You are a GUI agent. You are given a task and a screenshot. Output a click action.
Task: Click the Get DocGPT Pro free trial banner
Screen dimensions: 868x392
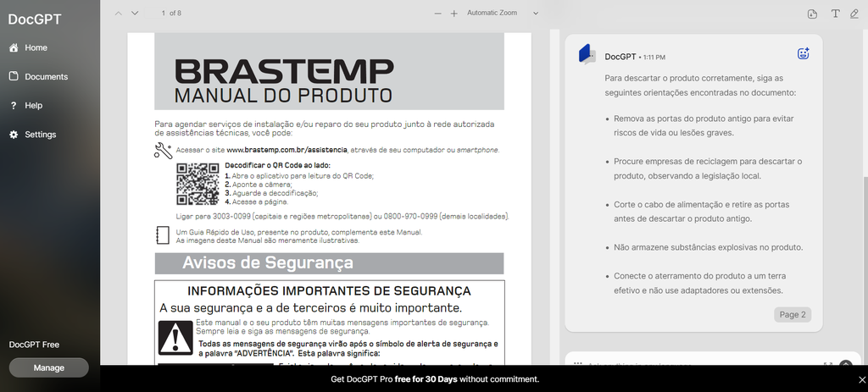point(435,379)
